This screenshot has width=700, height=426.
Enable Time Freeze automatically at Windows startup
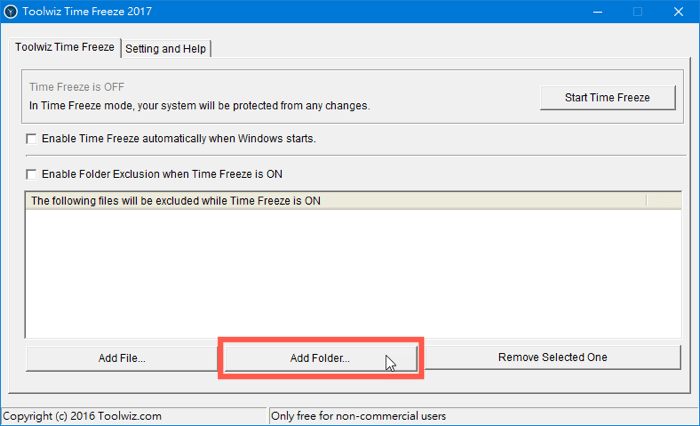point(31,138)
